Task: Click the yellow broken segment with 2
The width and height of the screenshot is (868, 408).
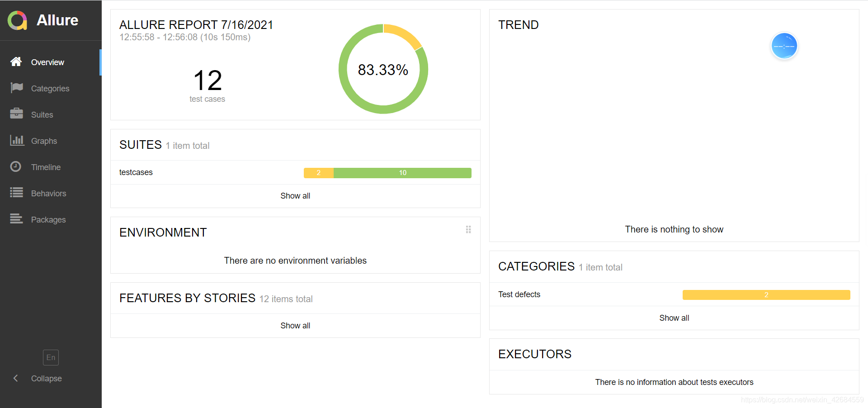Action: (x=319, y=173)
